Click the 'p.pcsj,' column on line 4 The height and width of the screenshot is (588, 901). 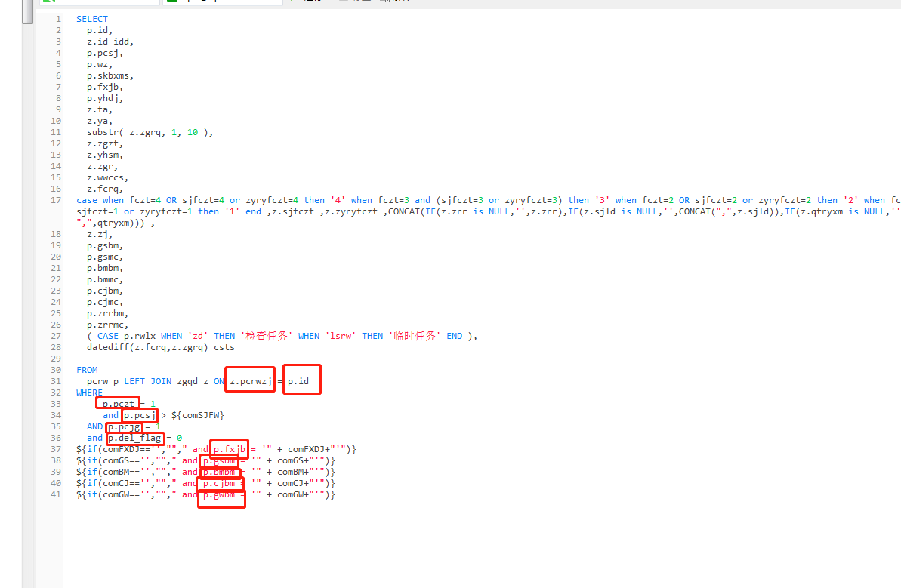tap(105, 53)
